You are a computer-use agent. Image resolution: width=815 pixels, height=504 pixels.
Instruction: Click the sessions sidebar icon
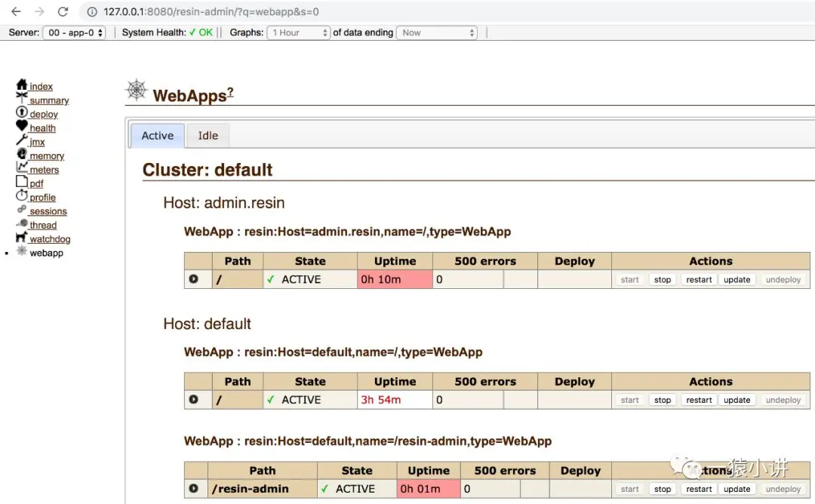(x=21, y=209)
